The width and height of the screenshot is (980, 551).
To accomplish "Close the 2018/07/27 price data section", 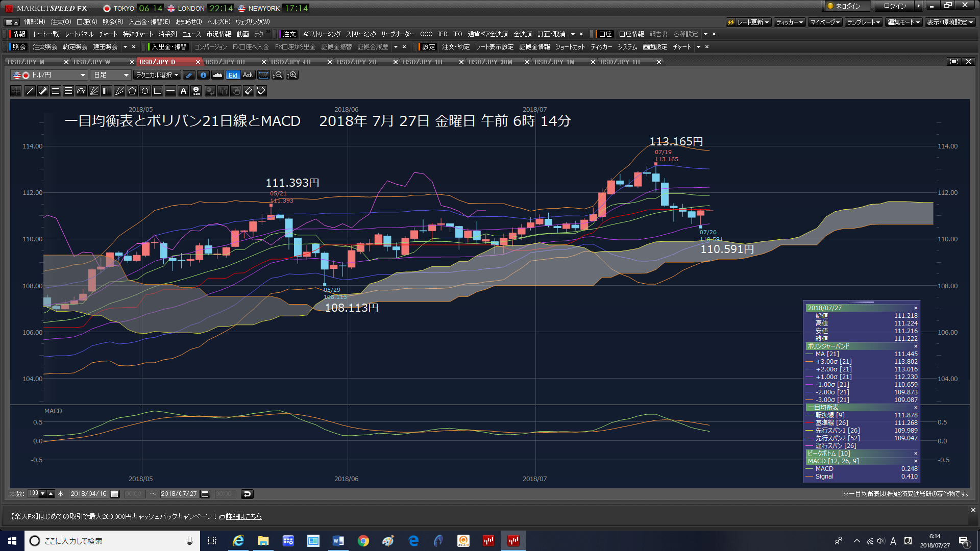I will pyautogui.click(x=915, y=308).
